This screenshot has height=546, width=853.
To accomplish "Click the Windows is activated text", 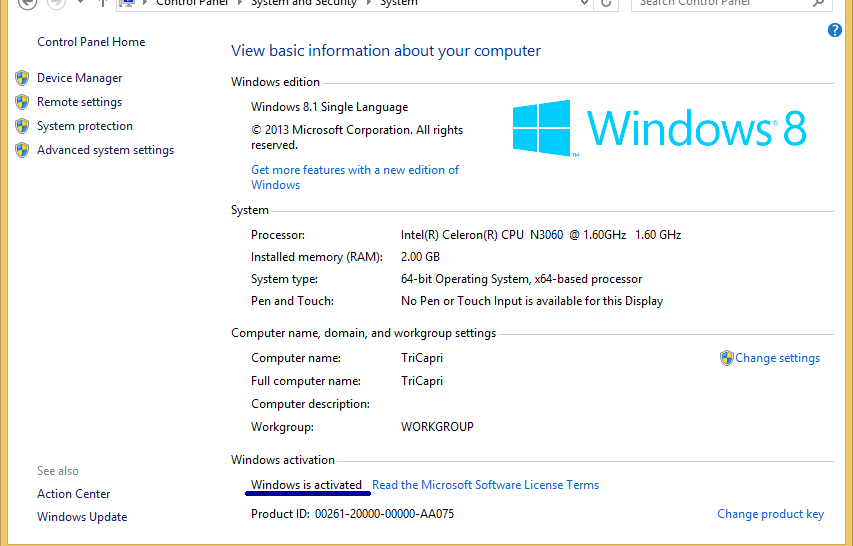I will pos(306,485).
